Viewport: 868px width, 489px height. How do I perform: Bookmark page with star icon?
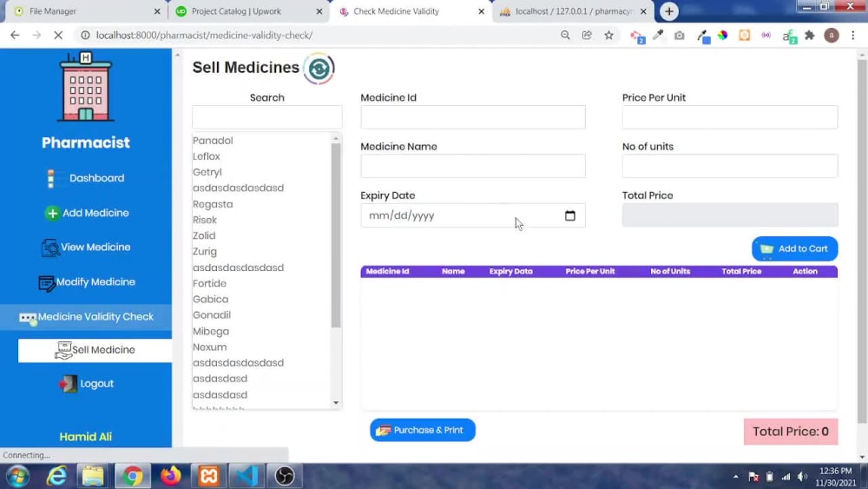[609, 35]
